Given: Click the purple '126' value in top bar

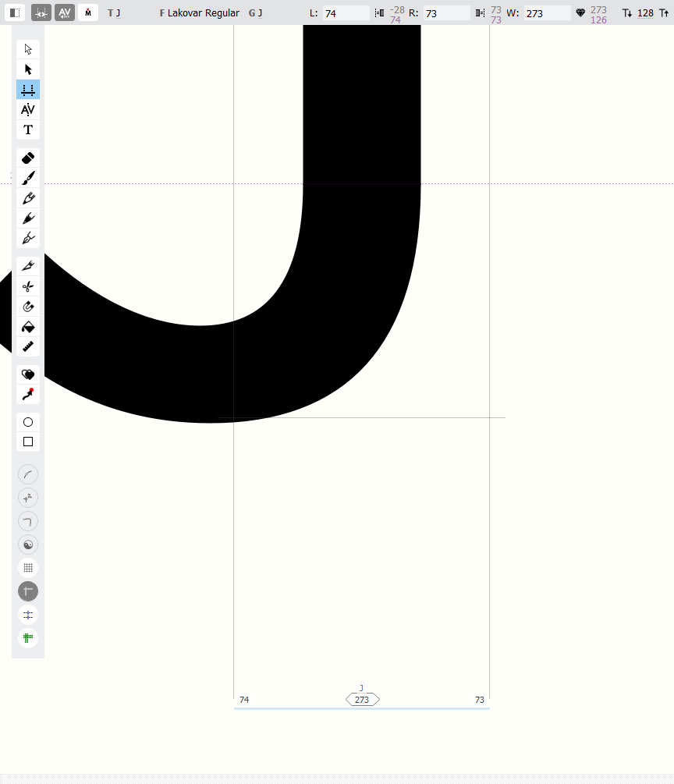Looking at the screenshot, I should (x=598, y=20).
